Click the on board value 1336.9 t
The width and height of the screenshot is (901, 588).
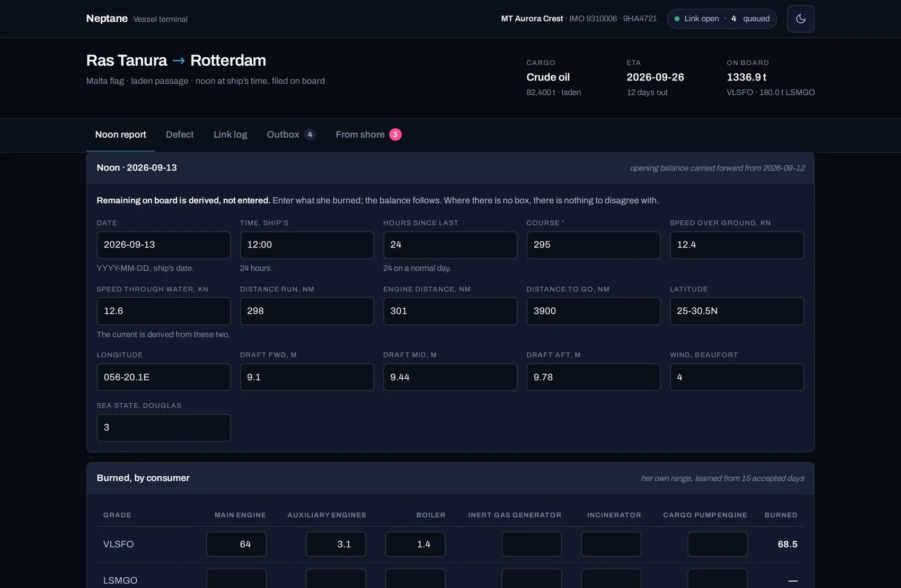point(747,77)
